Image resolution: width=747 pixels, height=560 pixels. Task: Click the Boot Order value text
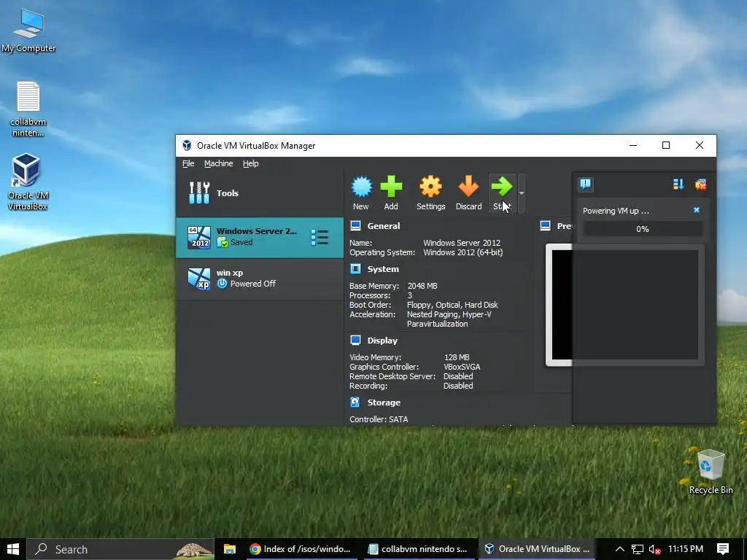point(452,305)
